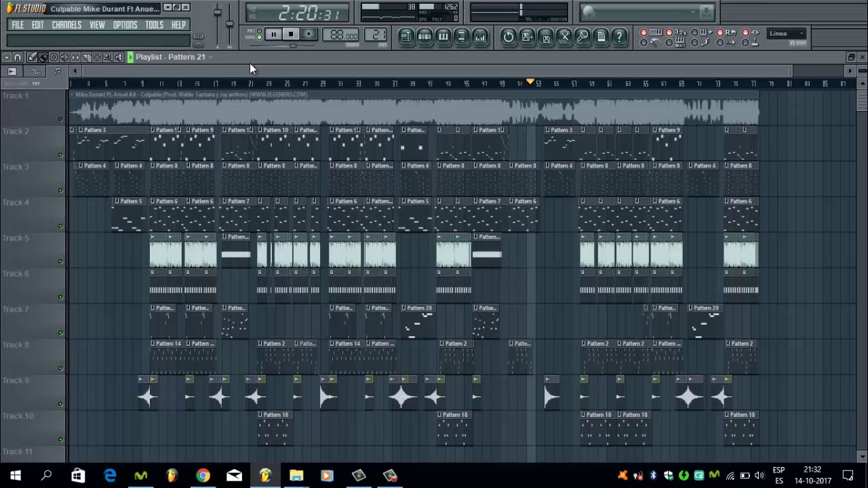Click the Playlist snap magnet icon
The height and width of the screenshot is (488, 868).
(18, 58)
